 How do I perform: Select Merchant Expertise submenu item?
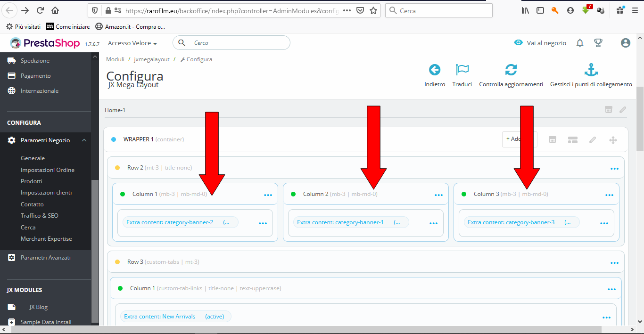coord(46,238)
